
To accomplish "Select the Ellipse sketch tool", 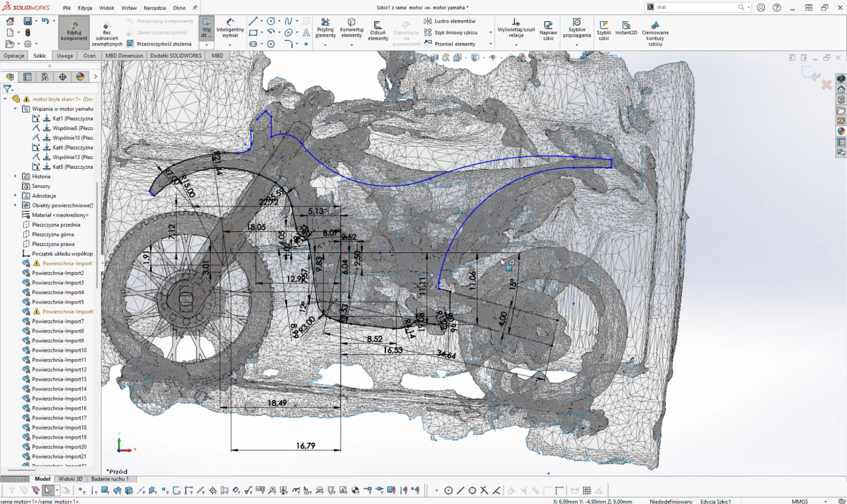I will pos(289,33).
